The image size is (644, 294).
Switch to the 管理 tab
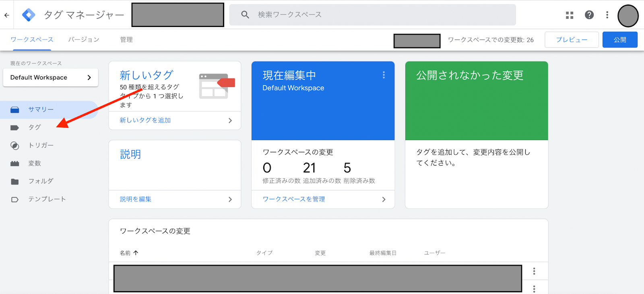click(x=126, y=39)
